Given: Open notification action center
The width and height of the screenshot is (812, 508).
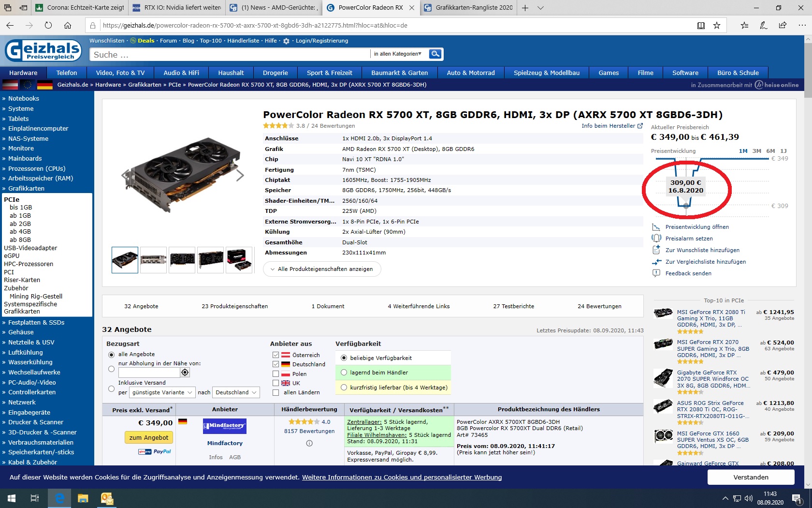Looking at the screenshot, I should tap(797, 499).
